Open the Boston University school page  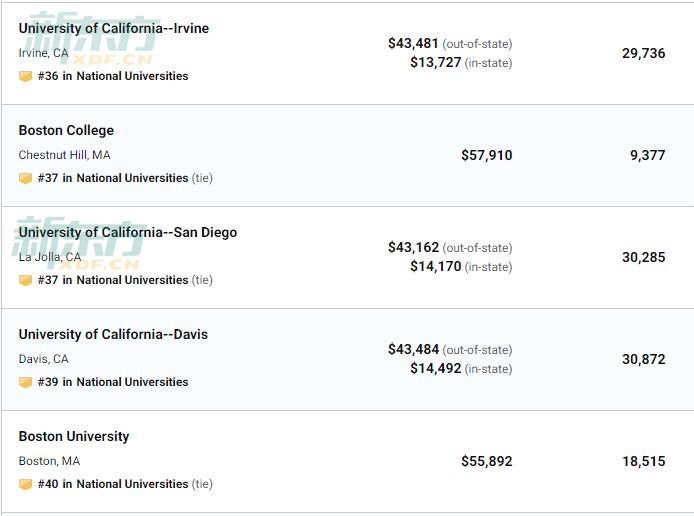pos(74,436)
